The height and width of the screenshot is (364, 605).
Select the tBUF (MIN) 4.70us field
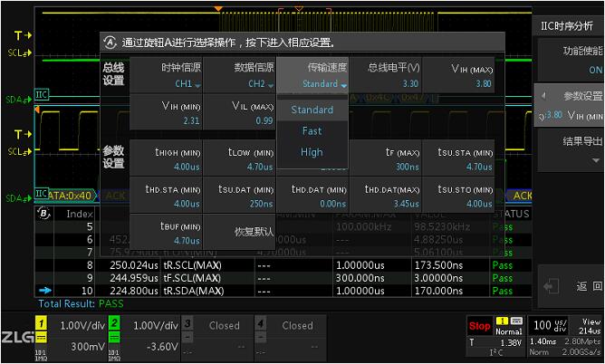[x=167, y=233]
